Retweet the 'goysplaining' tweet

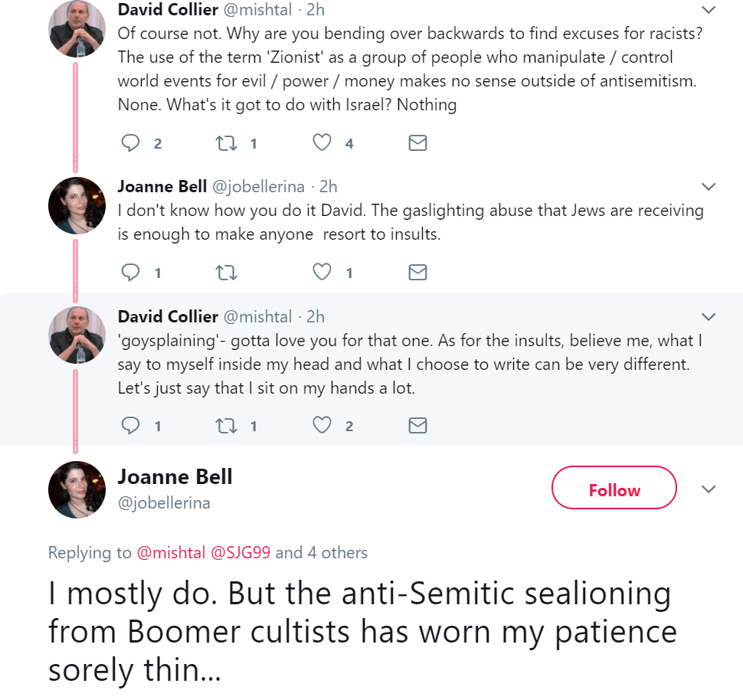coord(226,426)
